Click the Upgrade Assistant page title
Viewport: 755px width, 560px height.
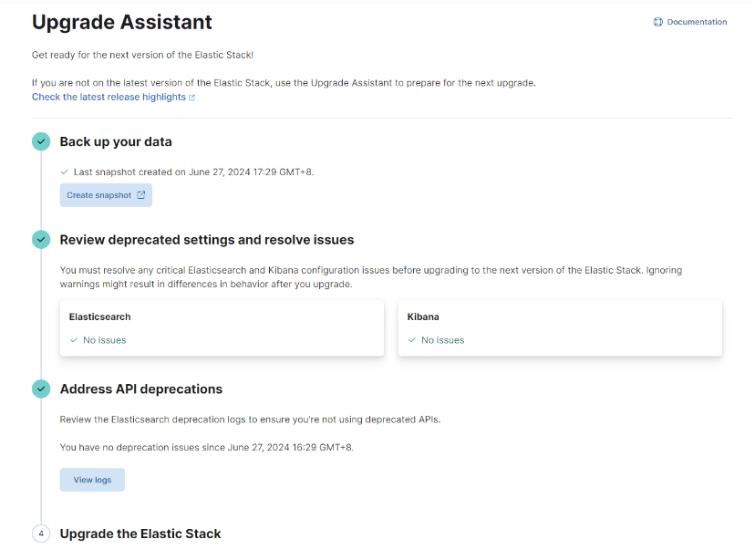122,22
